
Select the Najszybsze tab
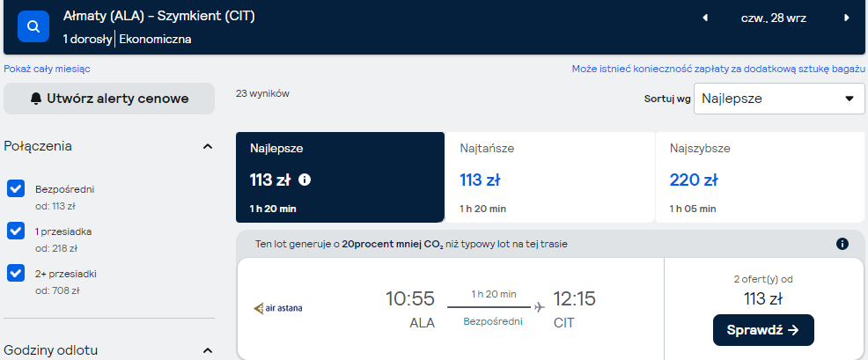click(760, 177)
